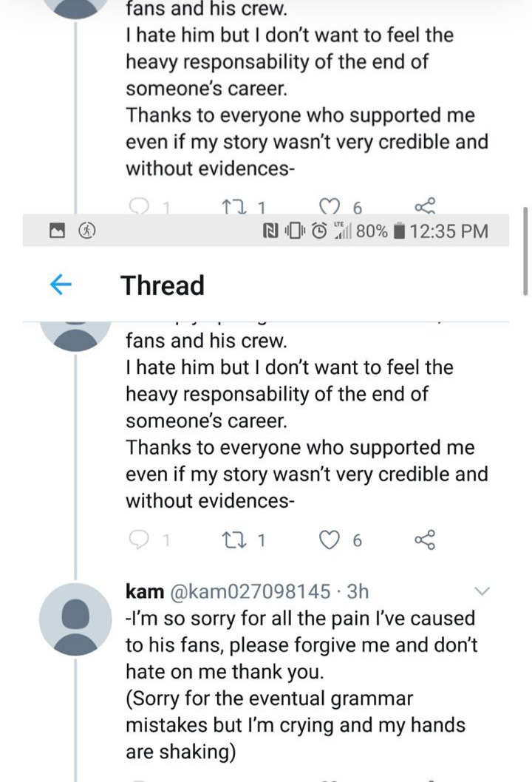Share the tweet below the Thread header

tap(425, 542)
